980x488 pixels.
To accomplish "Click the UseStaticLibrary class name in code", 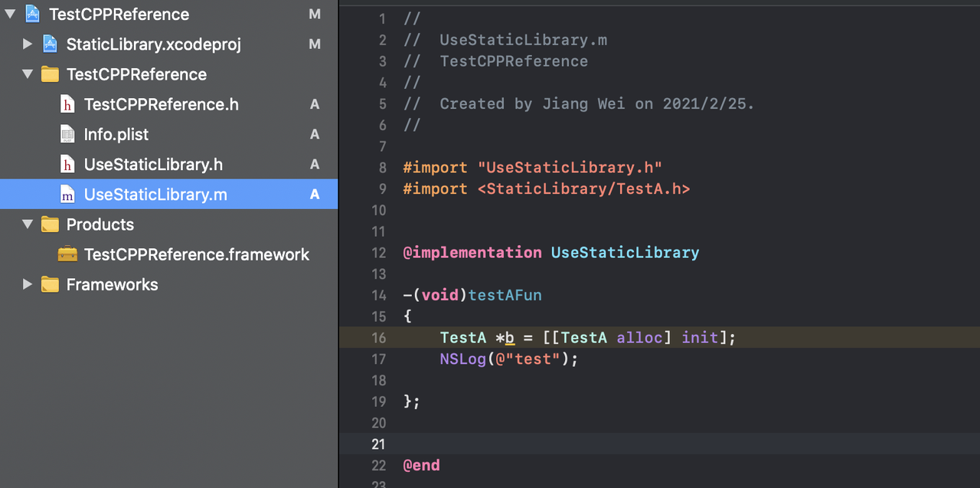I will [x=625, y=253].
